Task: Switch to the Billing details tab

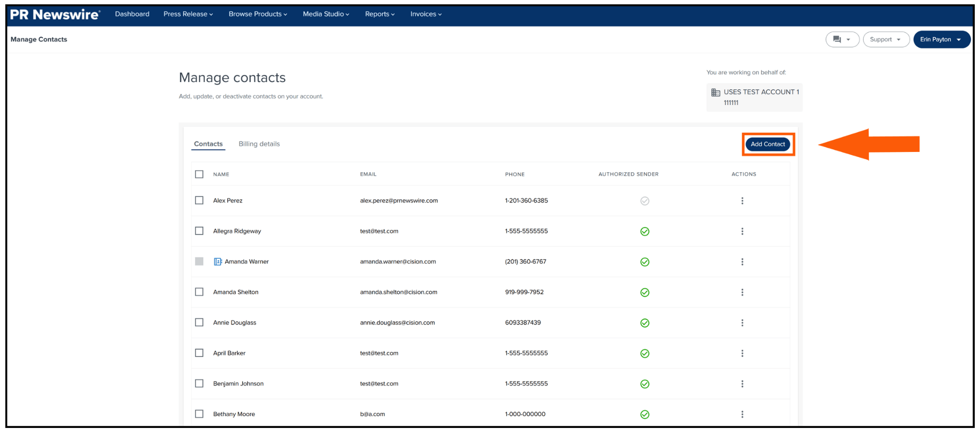Action: tap(259, 144)
